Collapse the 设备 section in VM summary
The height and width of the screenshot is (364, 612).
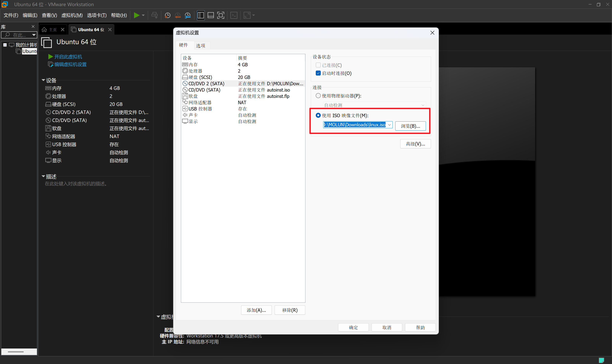point(43,80)
